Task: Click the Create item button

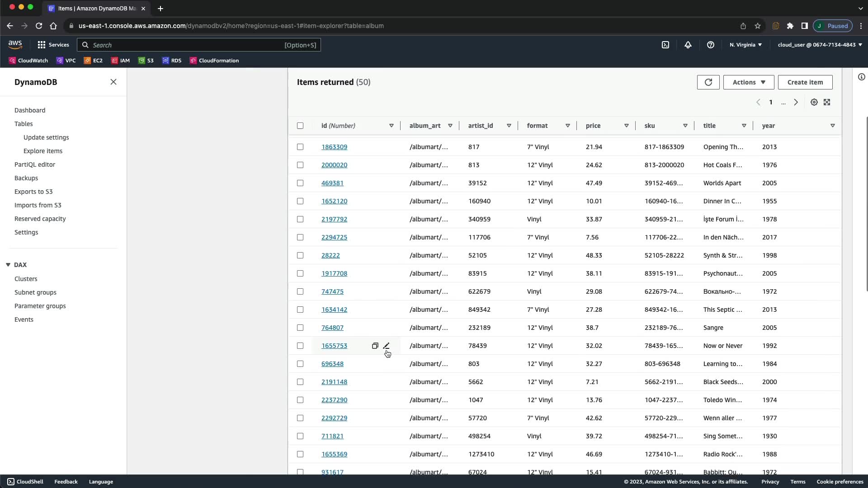Action: coord(805,82)
